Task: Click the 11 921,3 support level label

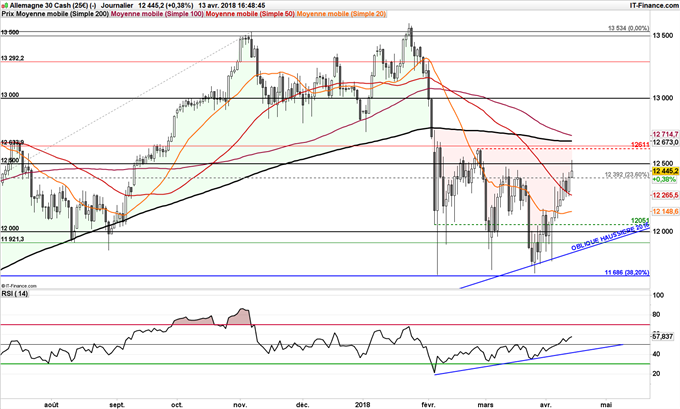Action: [x=12, y=239]
